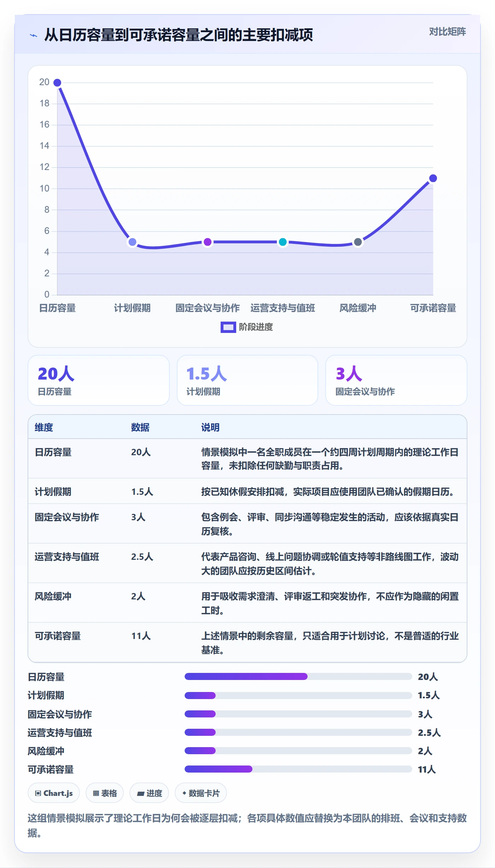Click the 维度 column header

click(44, 427)
